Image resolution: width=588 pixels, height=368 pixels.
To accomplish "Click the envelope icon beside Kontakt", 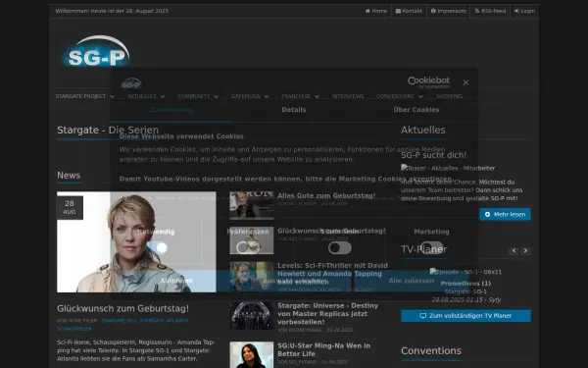I will point(398,11).
